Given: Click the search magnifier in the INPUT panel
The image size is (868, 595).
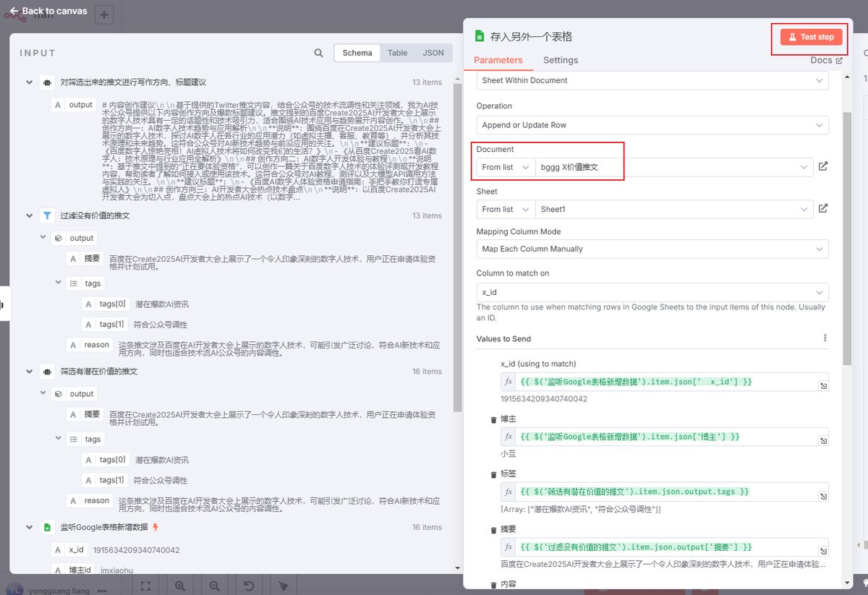Looking at the screenshot, I should (318, 53).
